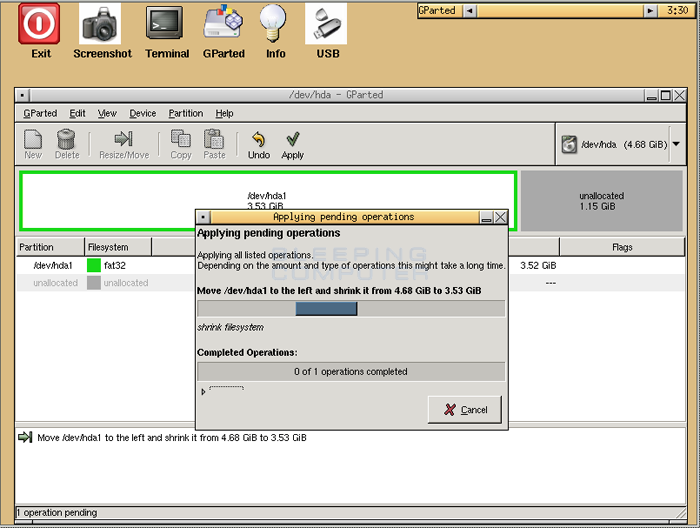Click the Apply checkmark toolbar icon
Screen dimensions: 700x528
292,144
